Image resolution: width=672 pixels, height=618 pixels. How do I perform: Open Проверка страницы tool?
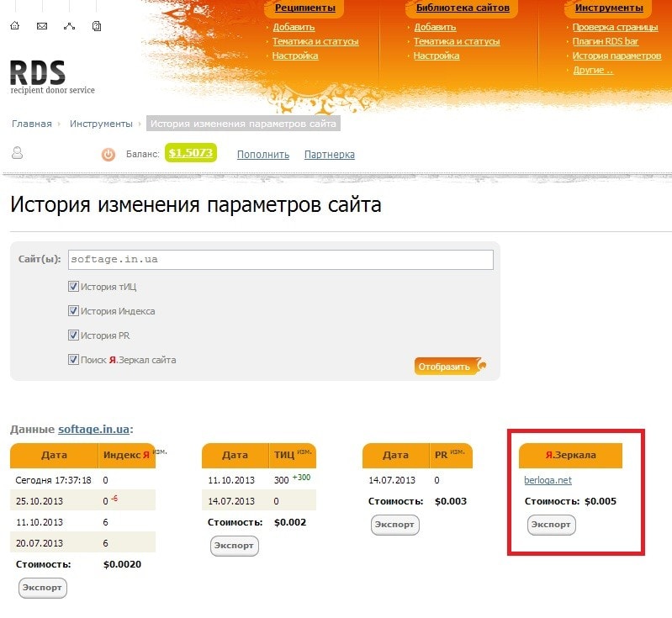tap(616, 27)
